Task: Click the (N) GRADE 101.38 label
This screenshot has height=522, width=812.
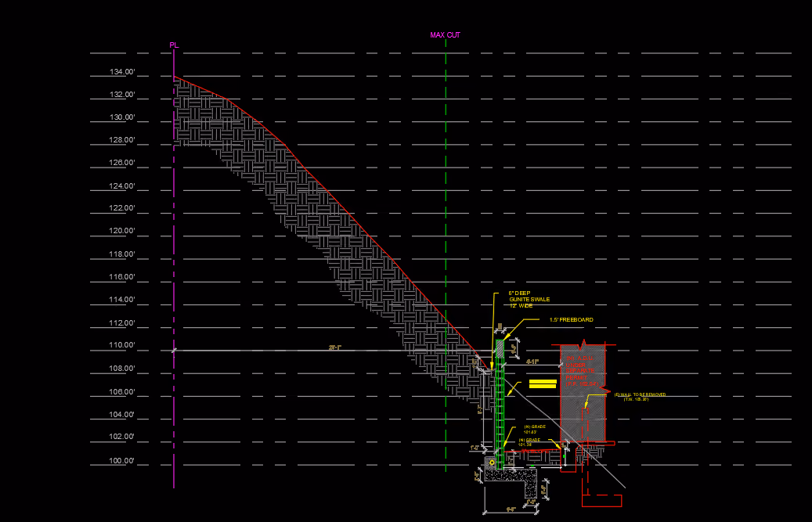Action: click(529, 442)
